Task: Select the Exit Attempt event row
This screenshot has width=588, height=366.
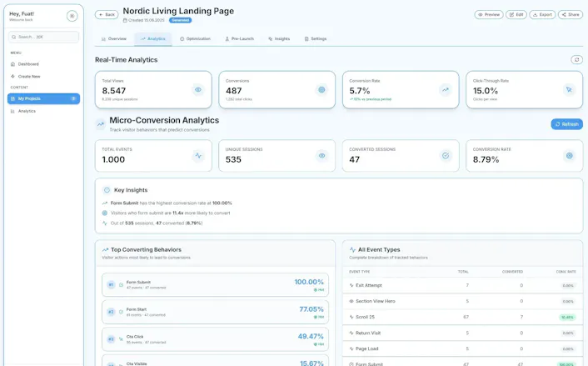Action: [x=463, y=286]
